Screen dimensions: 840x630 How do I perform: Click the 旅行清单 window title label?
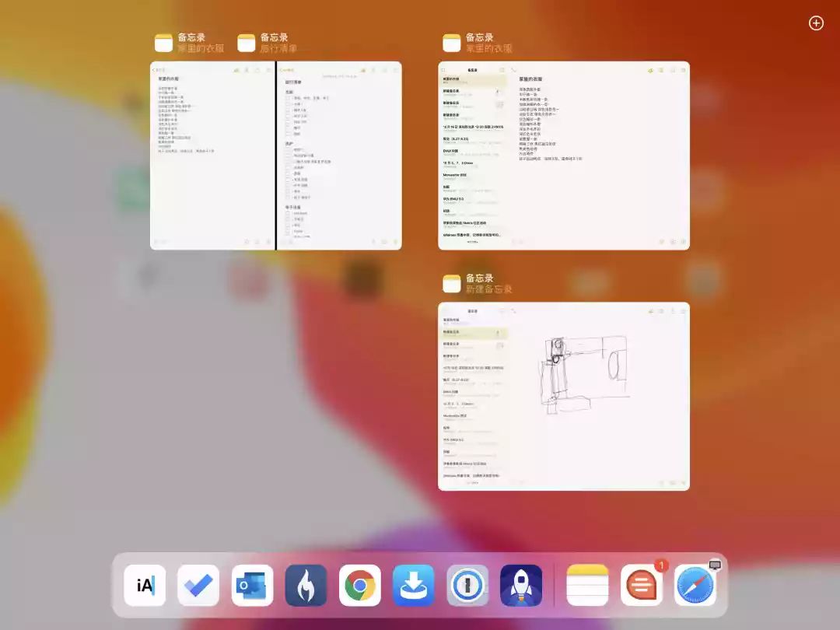pyautogui.click(x=278, y=48)
